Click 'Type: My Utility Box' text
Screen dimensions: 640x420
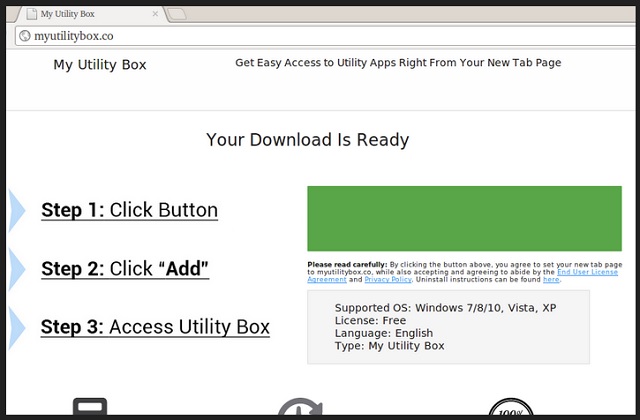tap(389, 346)
